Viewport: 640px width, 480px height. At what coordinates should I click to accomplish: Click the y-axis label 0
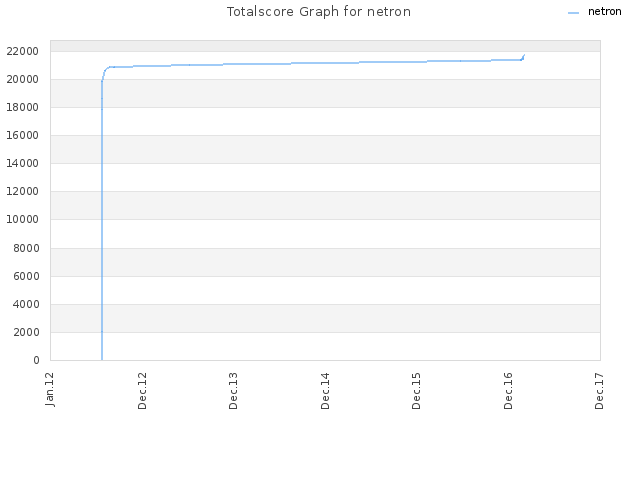pyautogui.click(x=36, y=360)
